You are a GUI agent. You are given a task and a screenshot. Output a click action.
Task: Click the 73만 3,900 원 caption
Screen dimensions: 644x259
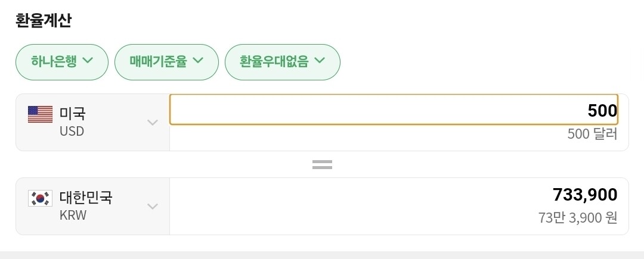pos(577,218)
